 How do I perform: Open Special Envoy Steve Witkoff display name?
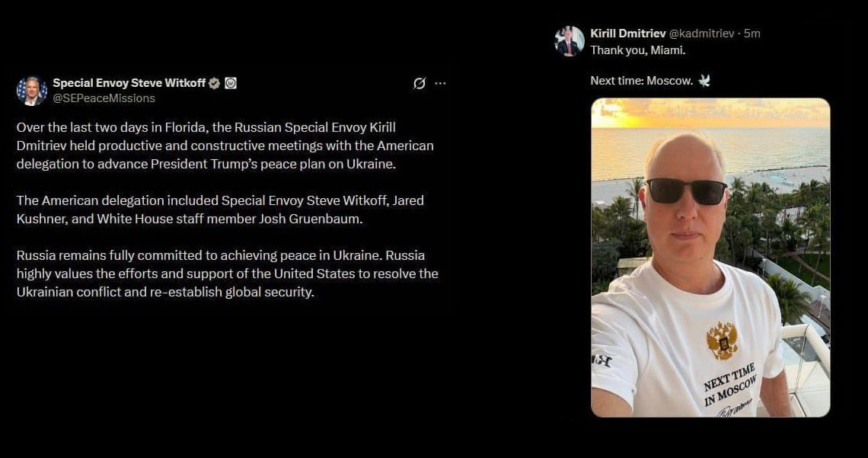(x=129, y=83)
